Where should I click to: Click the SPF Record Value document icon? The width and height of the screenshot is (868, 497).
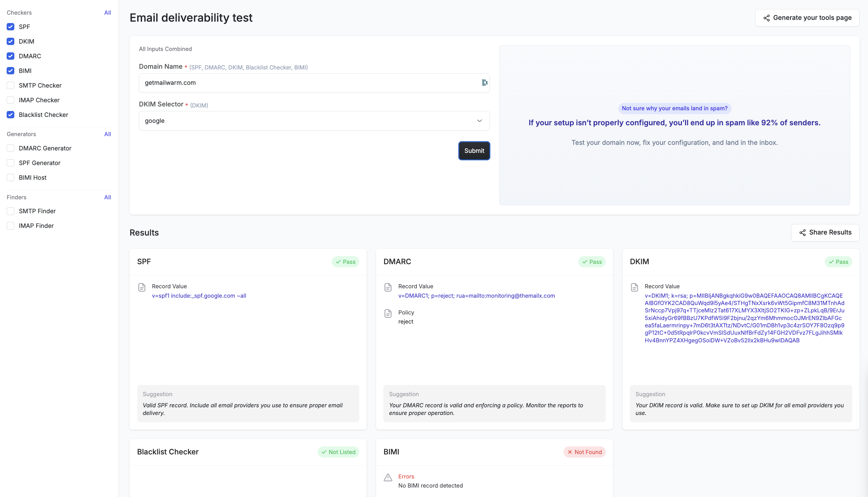point(142,287)
